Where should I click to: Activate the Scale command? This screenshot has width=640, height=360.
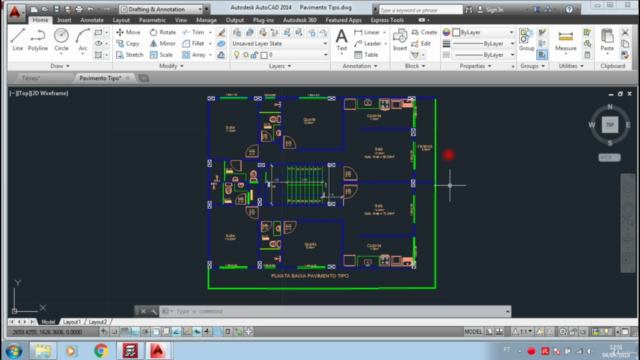(161, 55)
